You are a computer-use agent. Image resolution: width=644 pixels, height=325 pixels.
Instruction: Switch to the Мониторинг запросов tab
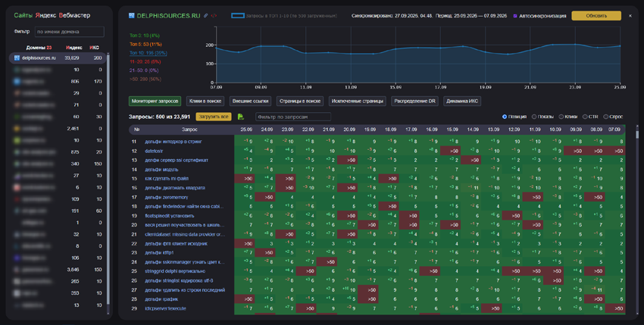point(155,101)
